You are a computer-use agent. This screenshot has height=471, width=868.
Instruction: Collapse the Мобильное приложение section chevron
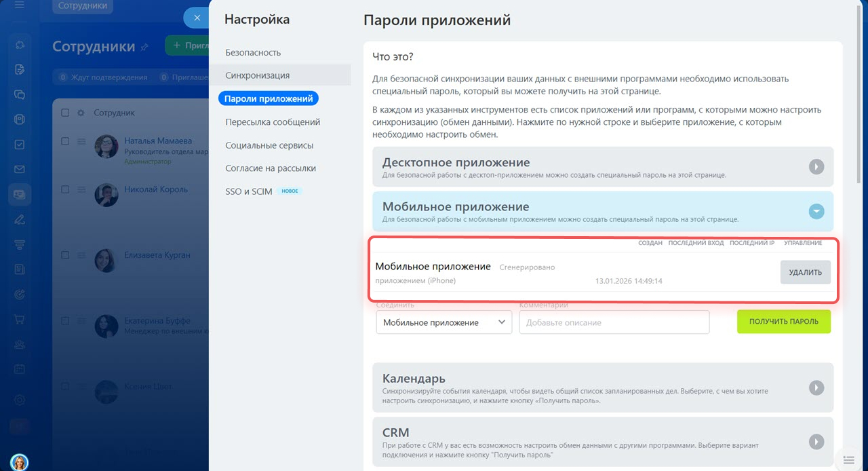[816, 211]
